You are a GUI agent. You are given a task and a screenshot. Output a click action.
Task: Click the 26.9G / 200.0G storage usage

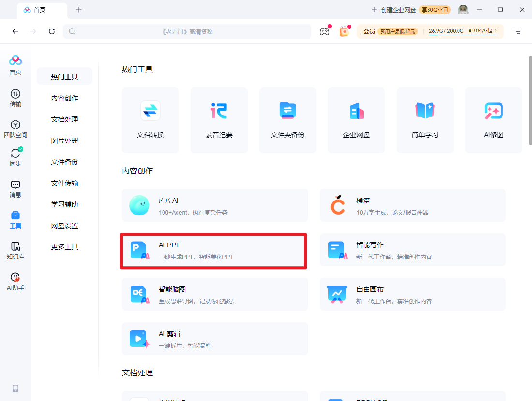446,31
